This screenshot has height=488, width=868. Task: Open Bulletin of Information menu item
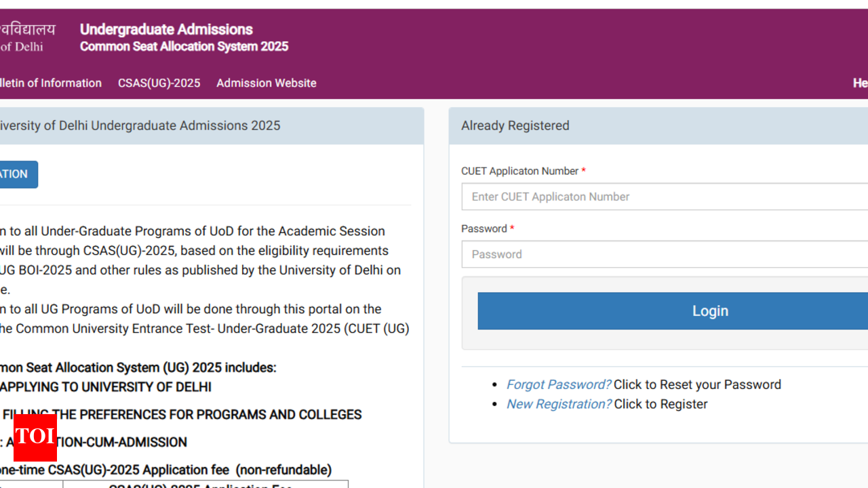pyautogui.click(x=50, y=83)
